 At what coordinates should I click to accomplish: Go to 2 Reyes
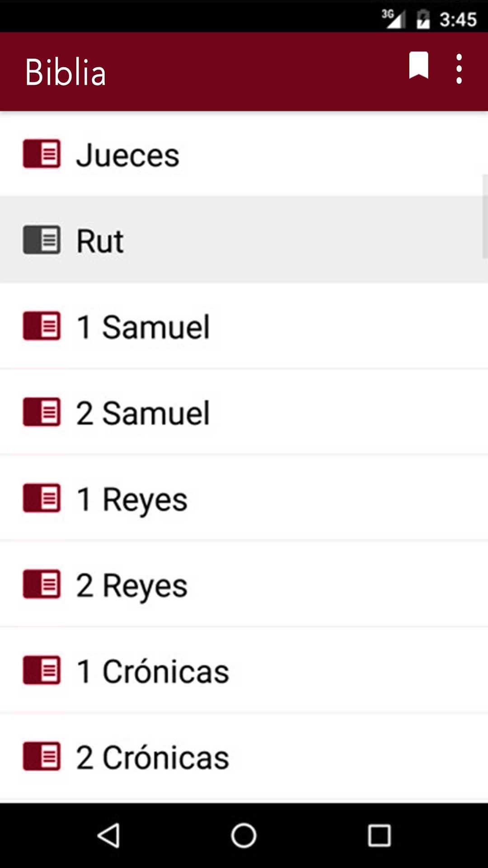tap(131, 585)
